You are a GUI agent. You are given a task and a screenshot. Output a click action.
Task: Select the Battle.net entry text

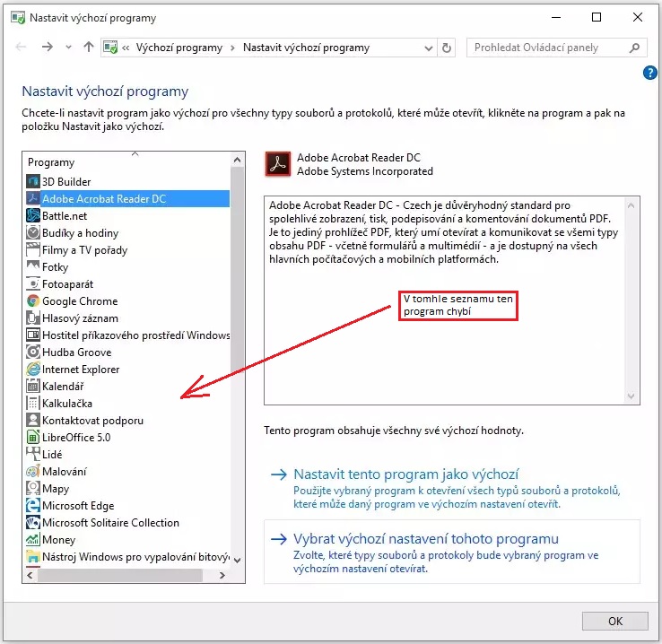coord(65,216)
